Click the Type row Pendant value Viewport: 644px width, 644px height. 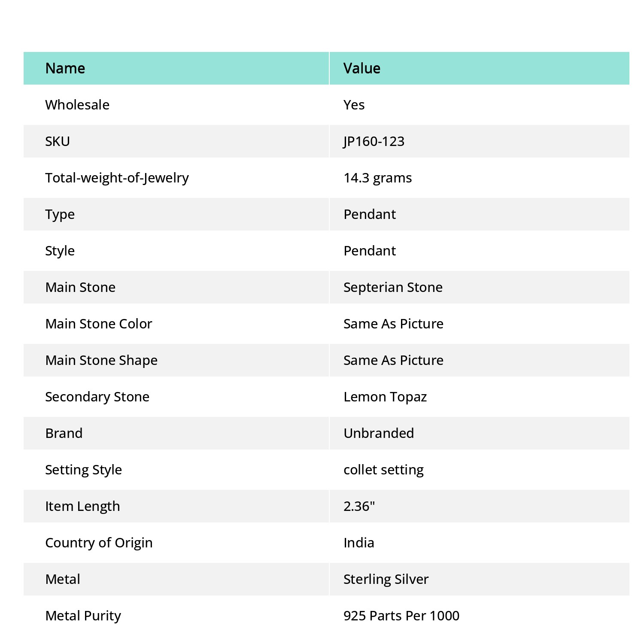(370, 214)
